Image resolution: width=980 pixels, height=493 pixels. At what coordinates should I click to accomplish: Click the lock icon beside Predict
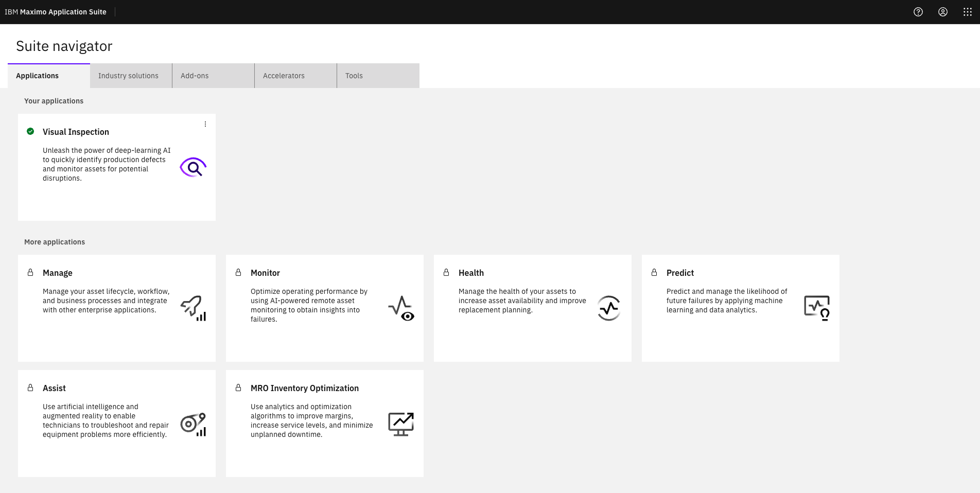[654, 272]
